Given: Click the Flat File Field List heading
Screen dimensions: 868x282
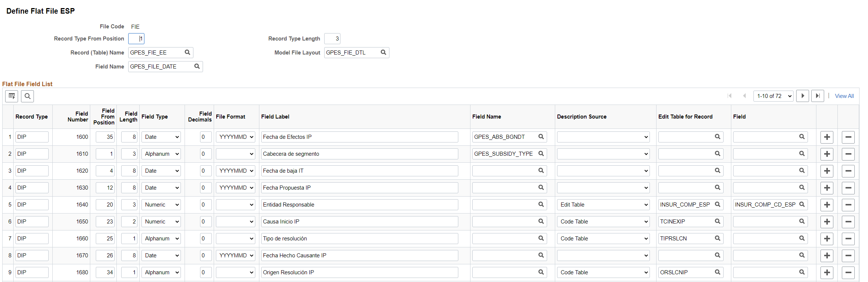Looking at the screenshot, I should pyautogui.click(x=27, y=84).
